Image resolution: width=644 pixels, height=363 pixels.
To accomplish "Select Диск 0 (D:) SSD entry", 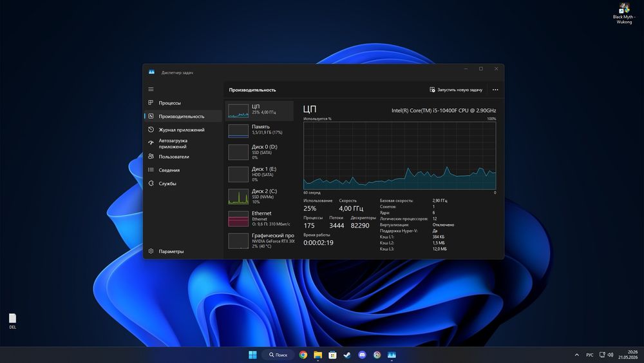I will point(259,152).
